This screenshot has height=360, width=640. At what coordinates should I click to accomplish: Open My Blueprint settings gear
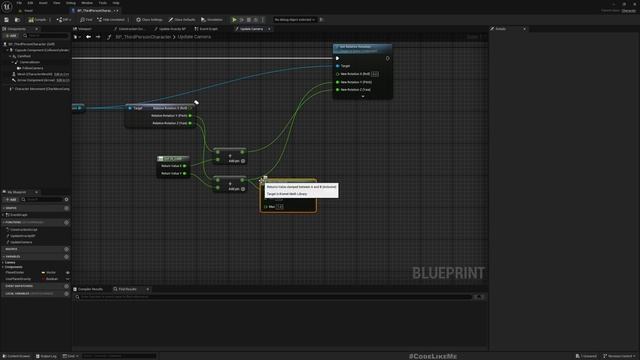(x=67, y=200)
